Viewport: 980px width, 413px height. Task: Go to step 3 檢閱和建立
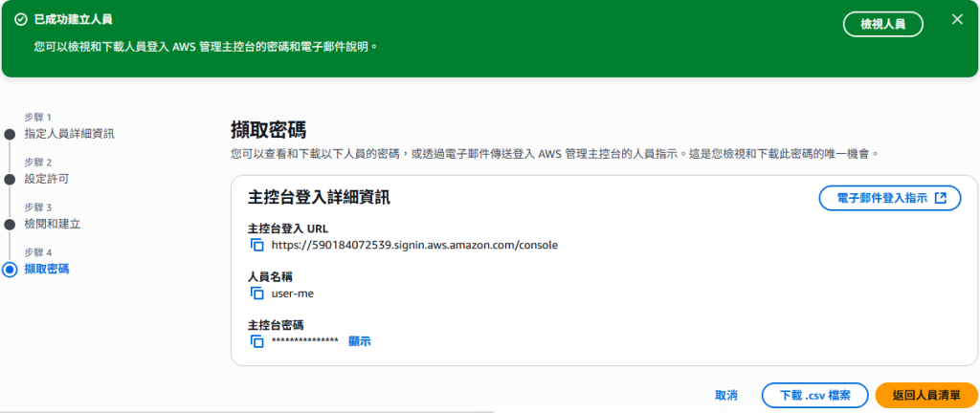pos(53,224)
